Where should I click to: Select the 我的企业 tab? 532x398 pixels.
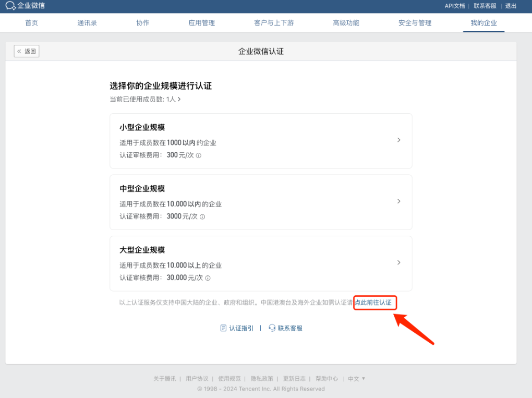click(484, 23)
